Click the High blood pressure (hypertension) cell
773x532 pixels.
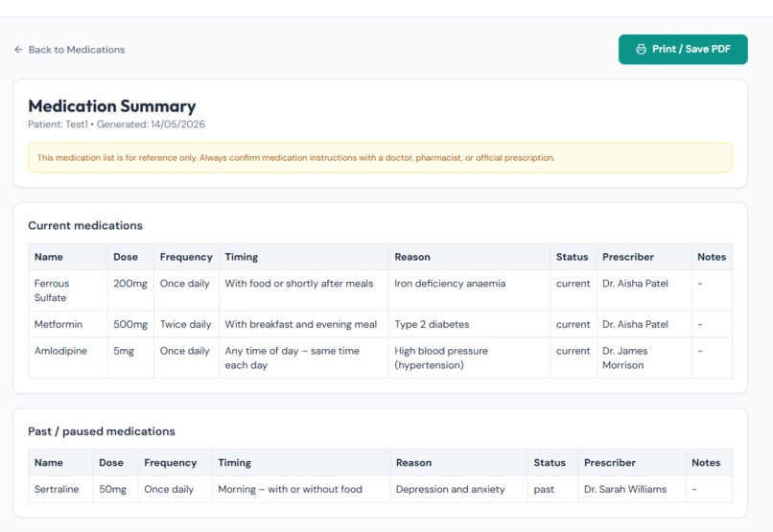[x=469, y=359]
